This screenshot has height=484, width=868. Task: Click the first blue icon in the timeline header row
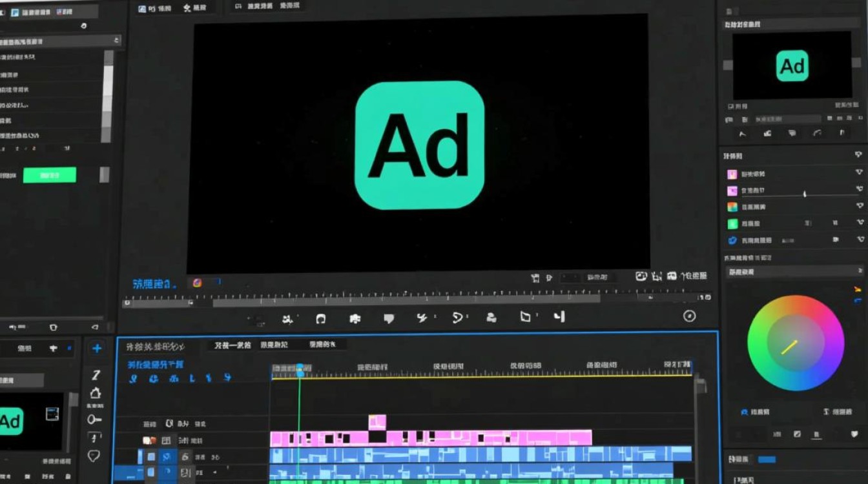(133, 379)
